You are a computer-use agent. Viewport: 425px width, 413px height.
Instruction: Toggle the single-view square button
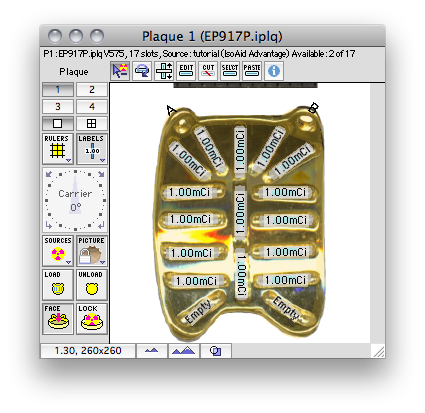[58, 124]
